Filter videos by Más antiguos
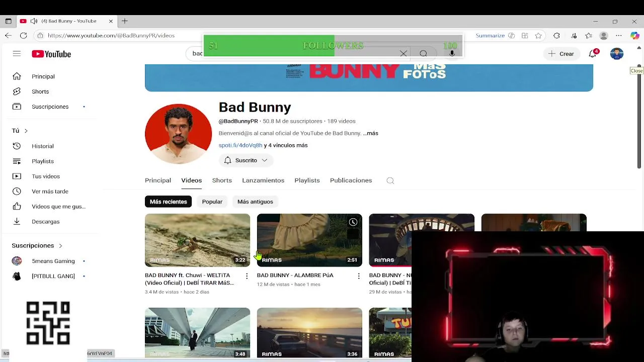644x362 pixels. tap(255, 202)
